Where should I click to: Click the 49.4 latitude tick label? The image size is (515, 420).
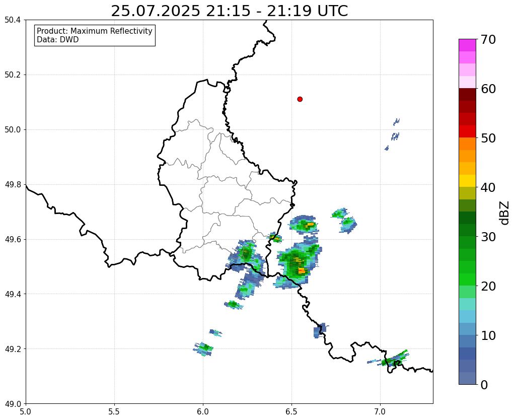point(13,294)
